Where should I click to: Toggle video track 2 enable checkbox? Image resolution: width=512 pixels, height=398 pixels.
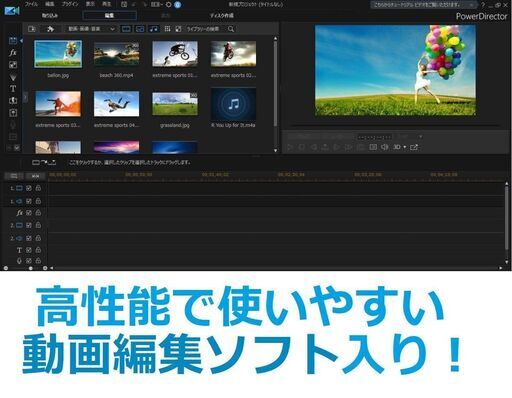tap(29, 225)
